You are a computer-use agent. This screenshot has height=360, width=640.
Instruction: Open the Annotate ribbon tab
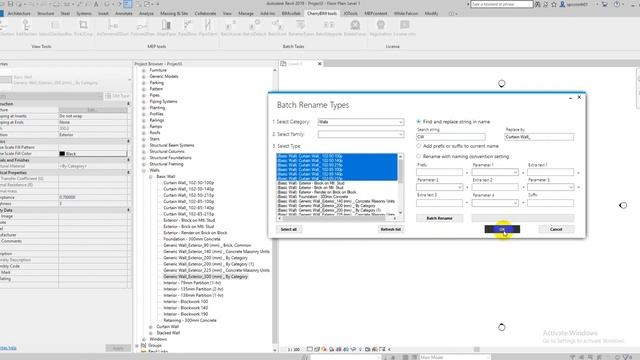[123, 13]
